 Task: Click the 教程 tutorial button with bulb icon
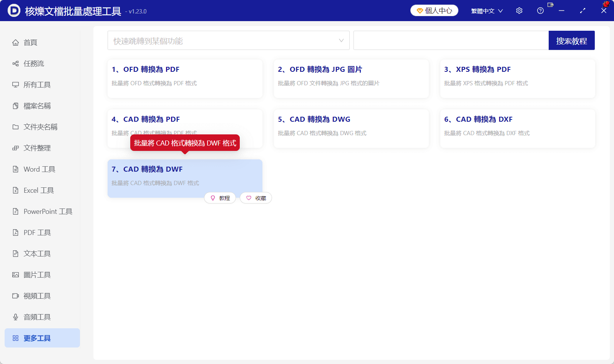coord(220,198)
